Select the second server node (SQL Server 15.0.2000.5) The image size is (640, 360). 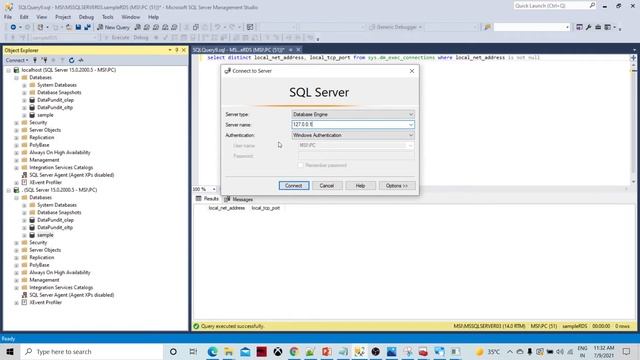coord(60,190)
